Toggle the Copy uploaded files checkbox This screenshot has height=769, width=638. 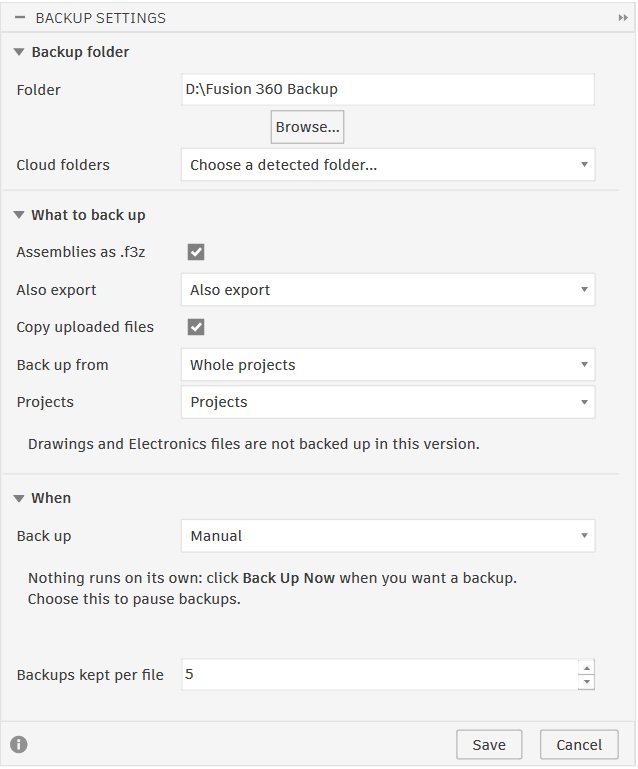tap(196, 327)
